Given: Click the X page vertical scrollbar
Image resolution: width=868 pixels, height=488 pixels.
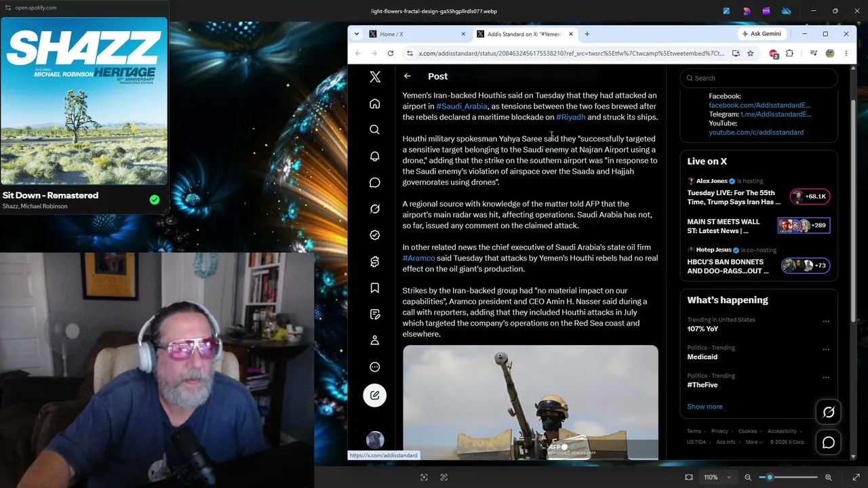Looking at the screenshot, I should pyautogui.click(x=853, y=210).
